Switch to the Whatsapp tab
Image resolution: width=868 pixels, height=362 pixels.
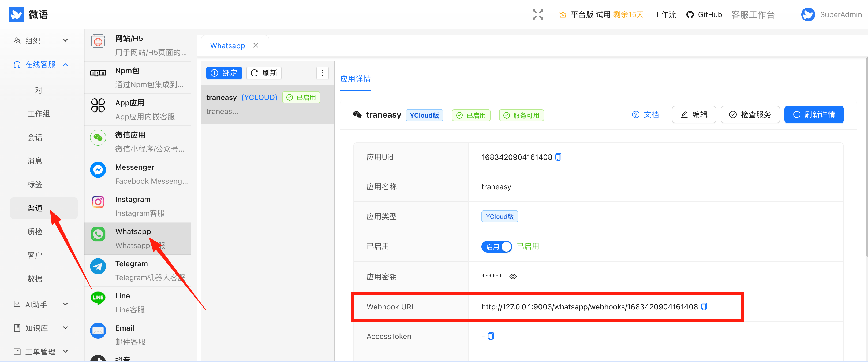click(227, 46)
